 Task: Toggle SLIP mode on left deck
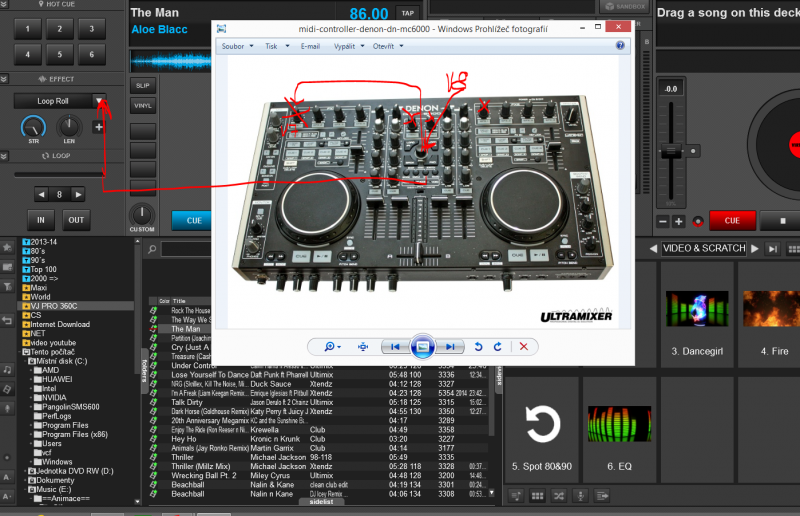tap(143, 85)
